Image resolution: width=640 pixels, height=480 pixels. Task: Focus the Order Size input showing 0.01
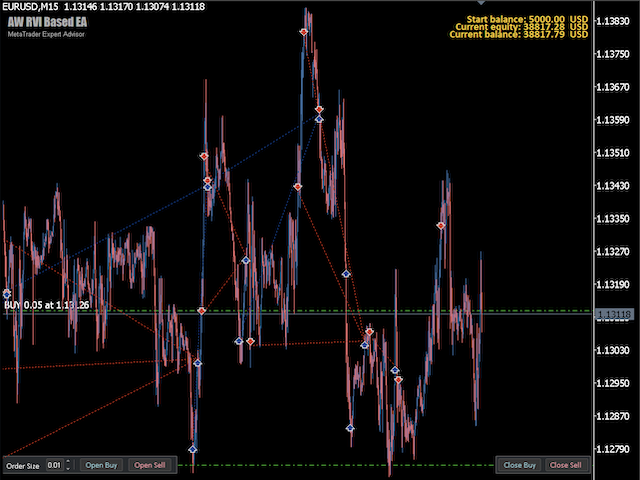pyautogui.click(x=54, y=465)
